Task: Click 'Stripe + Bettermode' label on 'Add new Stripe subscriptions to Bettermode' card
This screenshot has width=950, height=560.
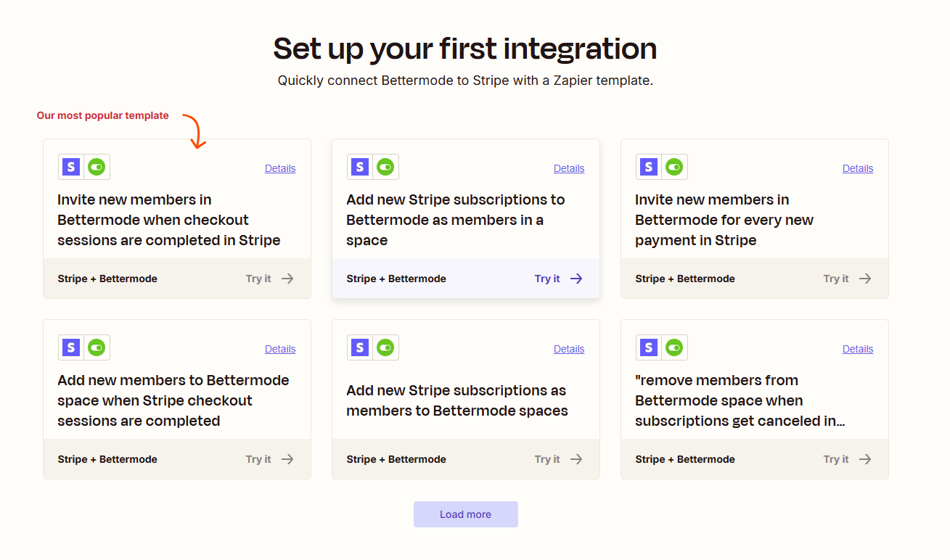Action: pos(396,279)
